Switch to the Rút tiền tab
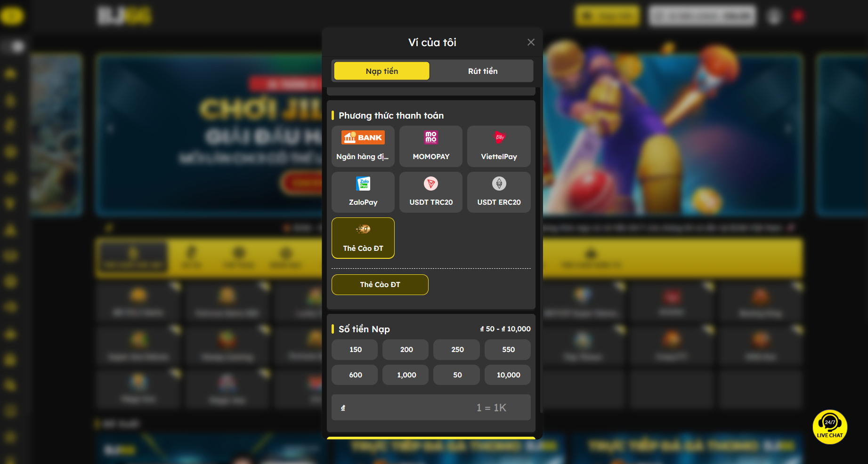Image resolution: width=868 pixels, height=464 pixels. click(x=482, y=71)
